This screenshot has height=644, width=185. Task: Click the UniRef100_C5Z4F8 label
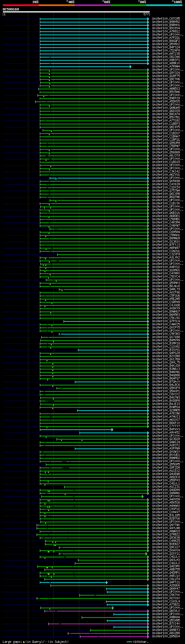166,51
